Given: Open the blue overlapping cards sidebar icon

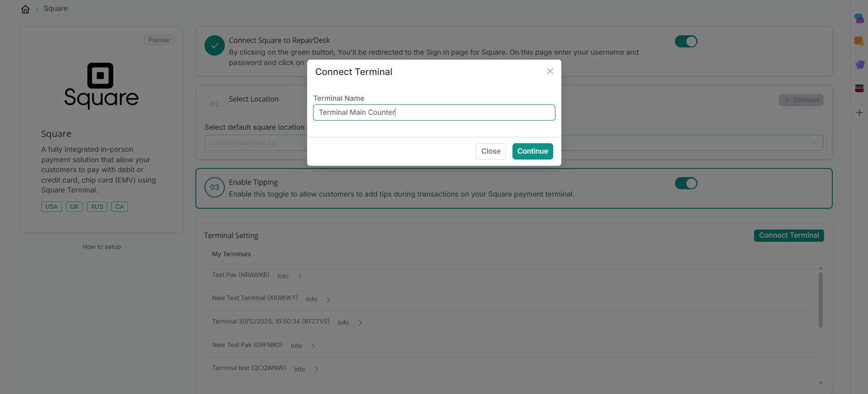Looking at the screenshot, I should (859, 65).
